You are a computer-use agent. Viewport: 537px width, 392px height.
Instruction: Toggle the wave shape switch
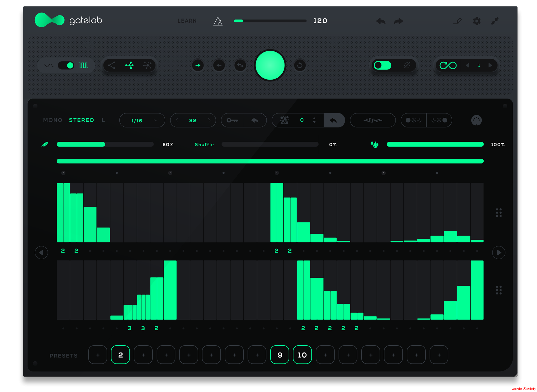pyautogui.click(x=66, y=65)
